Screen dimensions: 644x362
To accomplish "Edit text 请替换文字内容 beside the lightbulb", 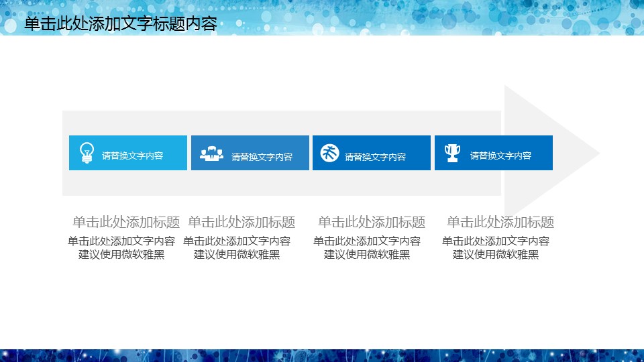I will (x=132, y=156).
